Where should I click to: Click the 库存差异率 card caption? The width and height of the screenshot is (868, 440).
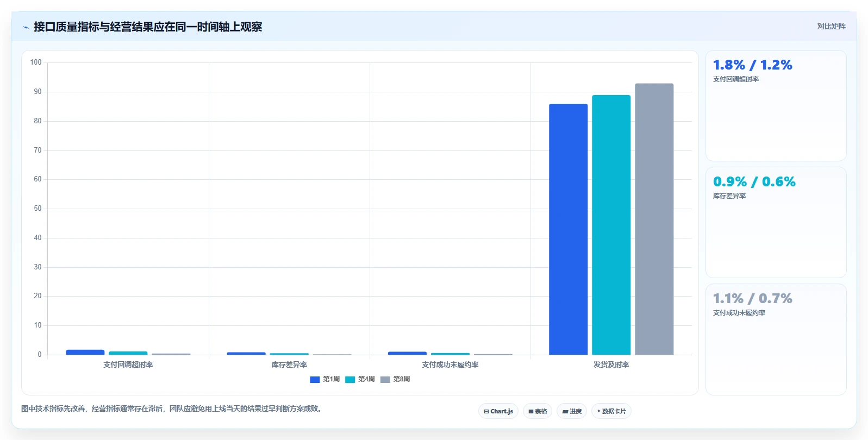click(x=729, y=196)
